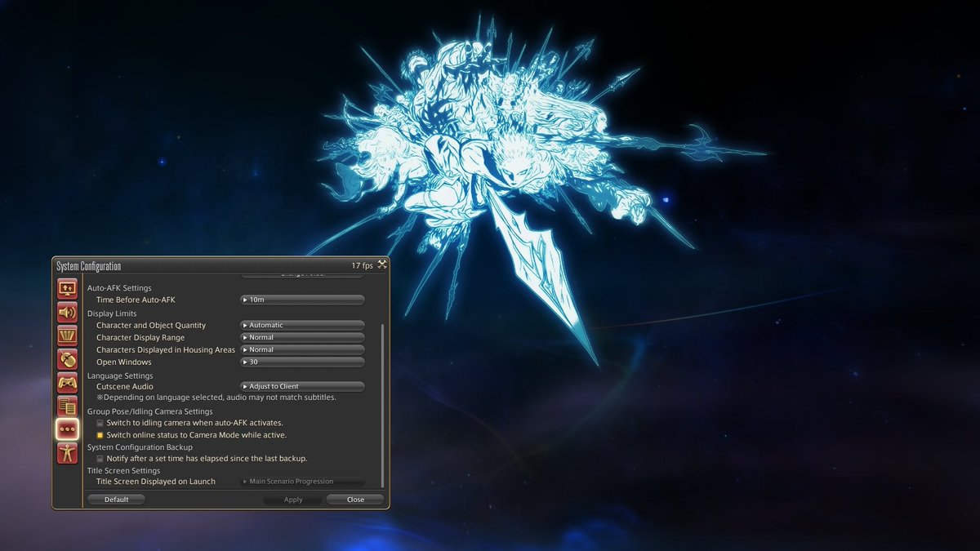Click Group Pose/Idling Camera Settings heading
Viewport: 980px width, 551px height.
150,411
